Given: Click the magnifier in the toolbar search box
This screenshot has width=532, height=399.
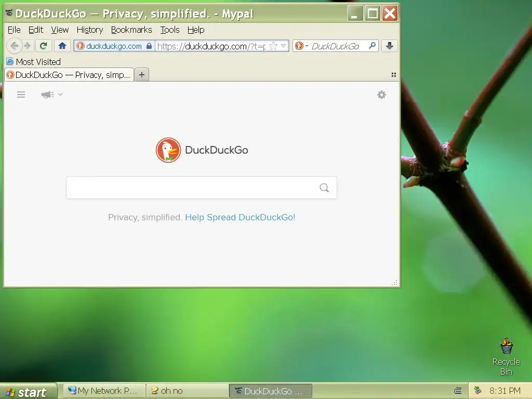Looking at the screenshot, I should click(x=372, y=46).
